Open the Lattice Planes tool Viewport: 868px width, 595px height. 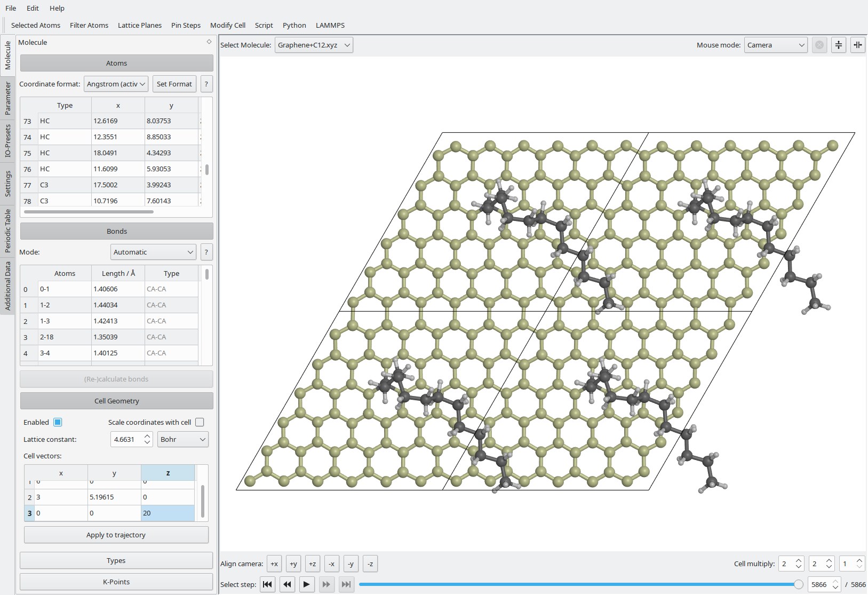point(139,25)
